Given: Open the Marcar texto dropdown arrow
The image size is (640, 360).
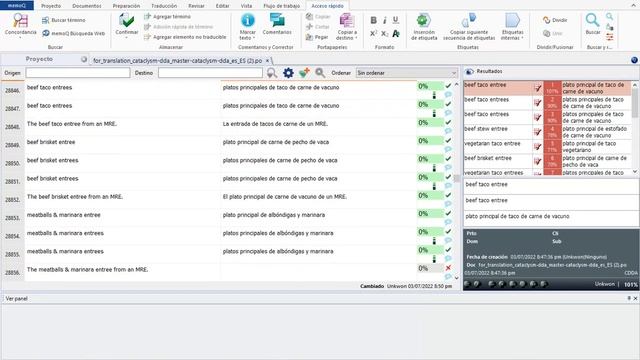Looking at the screenshot, I should tap(254, 38).
